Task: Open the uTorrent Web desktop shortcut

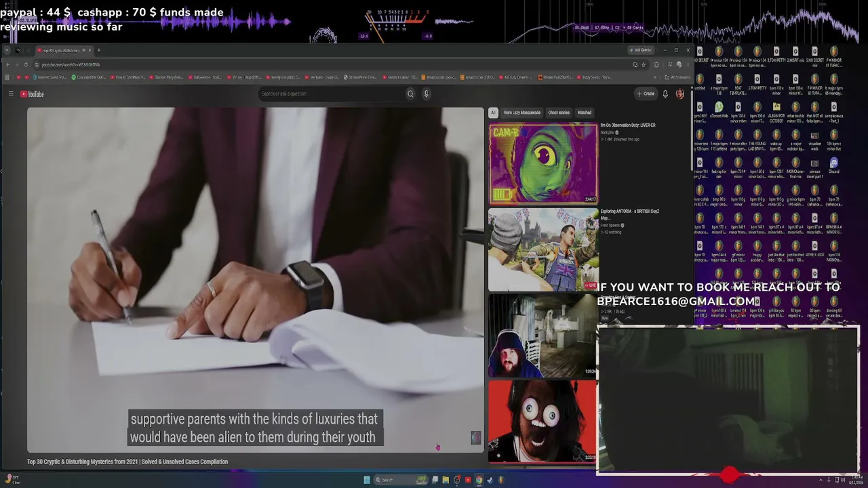Action: click(719, 110)
